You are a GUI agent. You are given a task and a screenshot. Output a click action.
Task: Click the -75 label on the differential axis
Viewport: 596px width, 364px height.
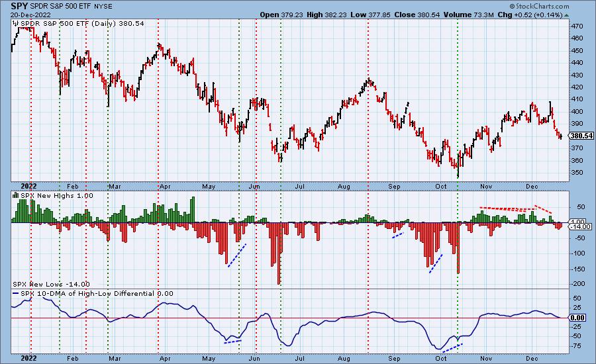(577, 345)
